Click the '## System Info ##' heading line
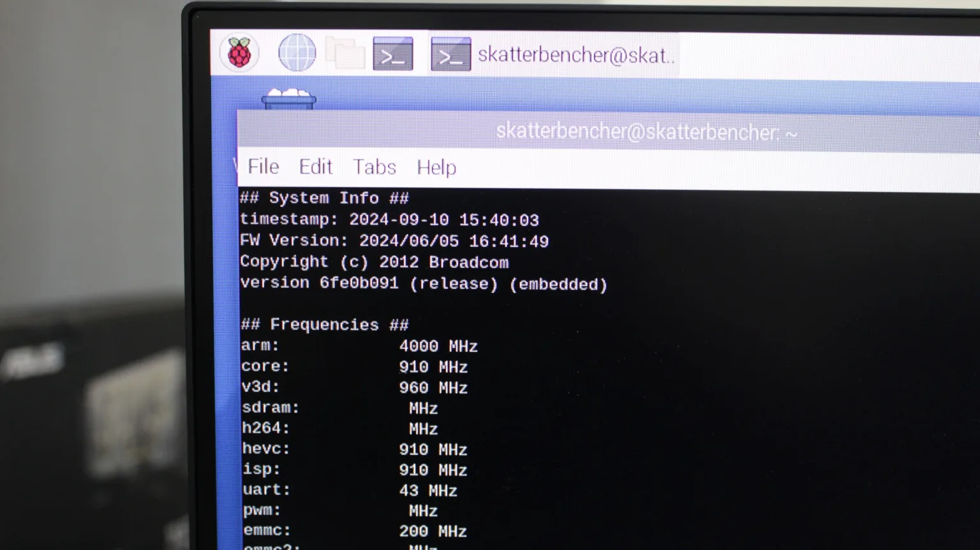This screenshot has width=980, height=550. pos(324,198)
